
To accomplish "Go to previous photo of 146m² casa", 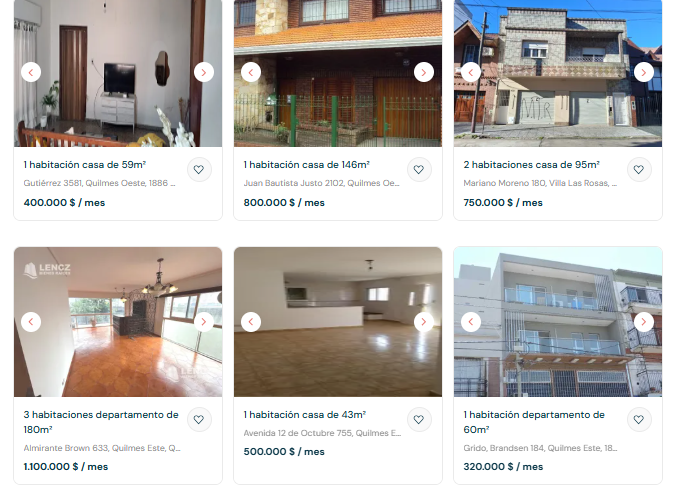I will [251, 72].
